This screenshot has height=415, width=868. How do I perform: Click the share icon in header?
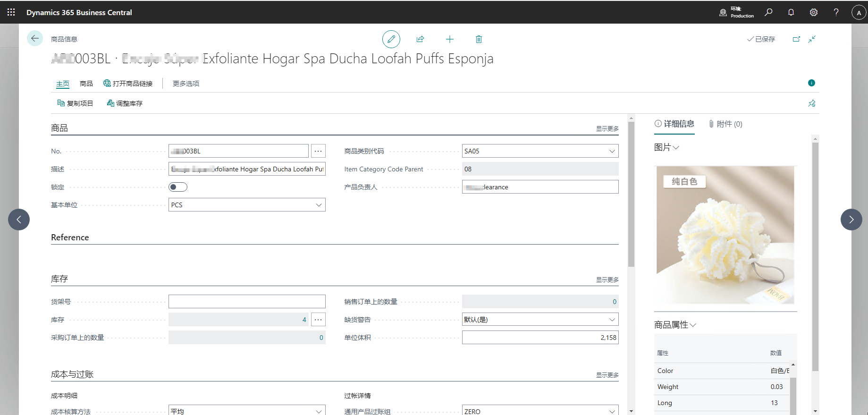click(x=420, y=39)
